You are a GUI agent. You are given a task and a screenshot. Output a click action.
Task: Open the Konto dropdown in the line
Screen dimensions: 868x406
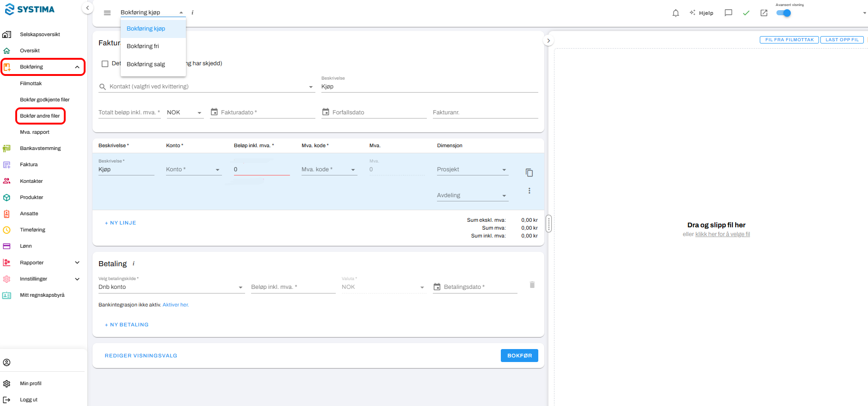[x=194, y=169]
